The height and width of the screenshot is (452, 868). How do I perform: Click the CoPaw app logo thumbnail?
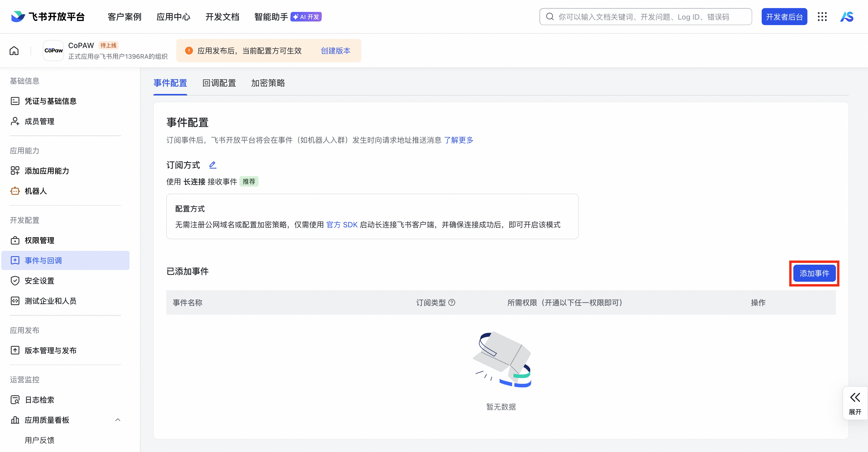pos(54,51)
